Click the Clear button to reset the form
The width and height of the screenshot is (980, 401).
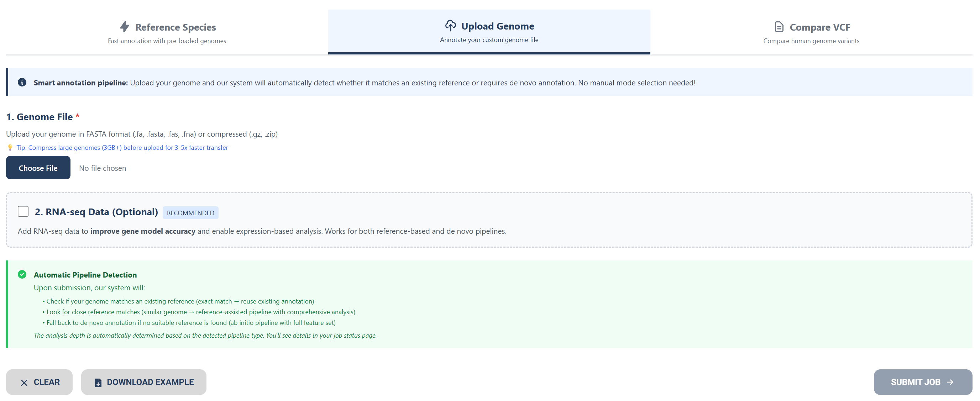[39, 382]
